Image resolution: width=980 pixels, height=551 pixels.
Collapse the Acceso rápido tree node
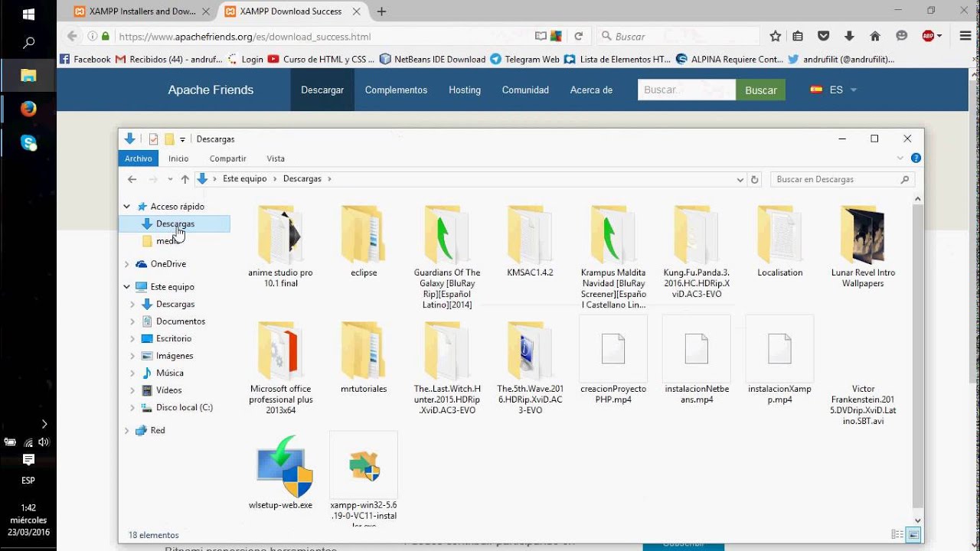[x=127, y=207]
